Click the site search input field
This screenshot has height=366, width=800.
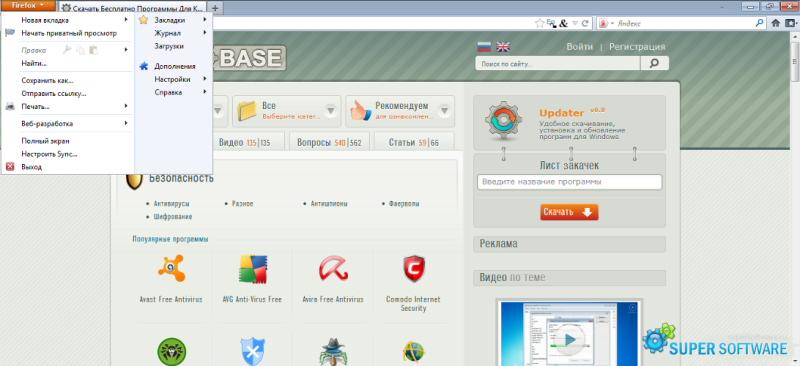click(557, 63)
